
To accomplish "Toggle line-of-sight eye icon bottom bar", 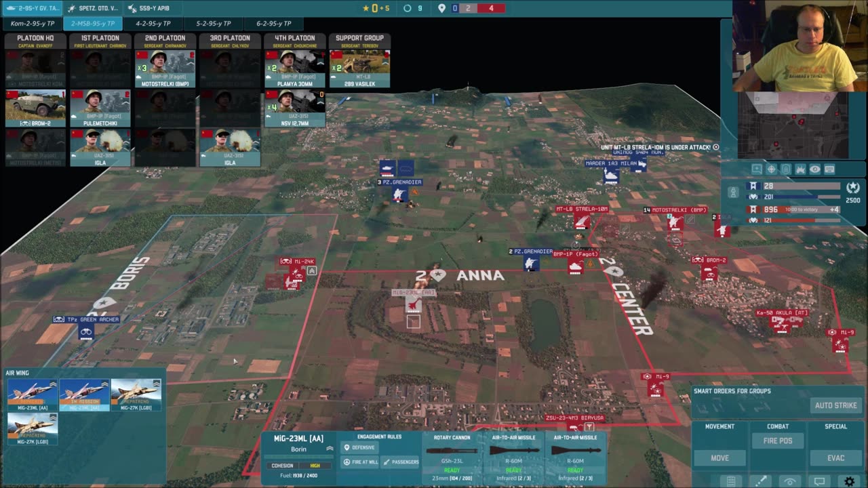I will pos(790,481).
